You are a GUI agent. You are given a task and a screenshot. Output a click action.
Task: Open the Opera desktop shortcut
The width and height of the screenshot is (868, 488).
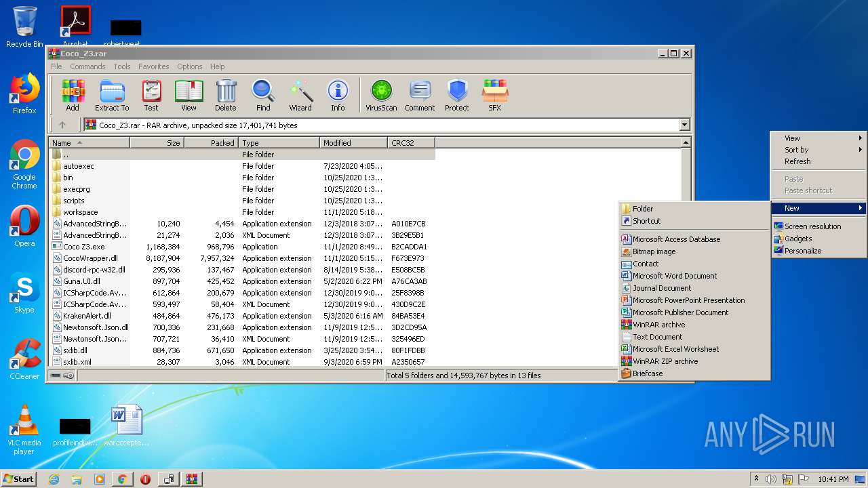(x=24, y=226)
